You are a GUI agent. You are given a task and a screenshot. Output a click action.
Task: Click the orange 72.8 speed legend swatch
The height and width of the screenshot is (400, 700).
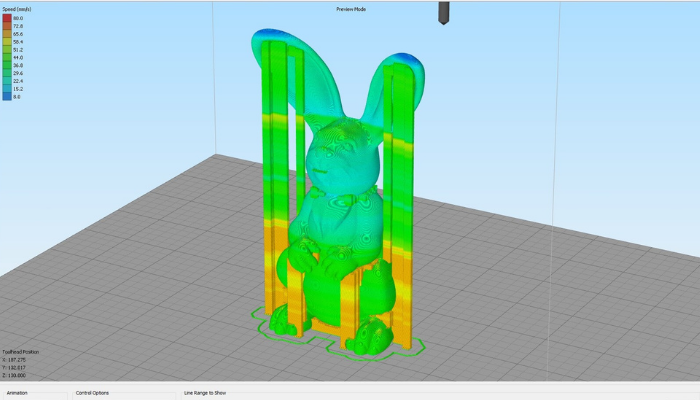7,26
